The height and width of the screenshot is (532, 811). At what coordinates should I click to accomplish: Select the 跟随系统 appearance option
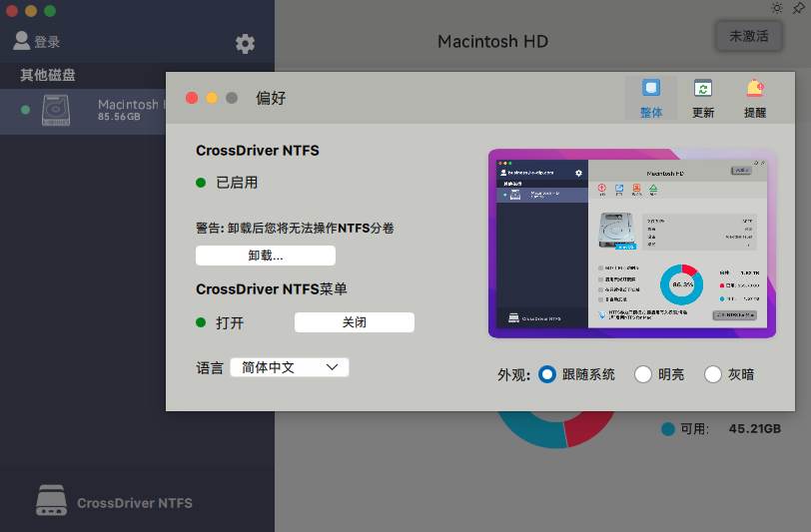point(547,374)
